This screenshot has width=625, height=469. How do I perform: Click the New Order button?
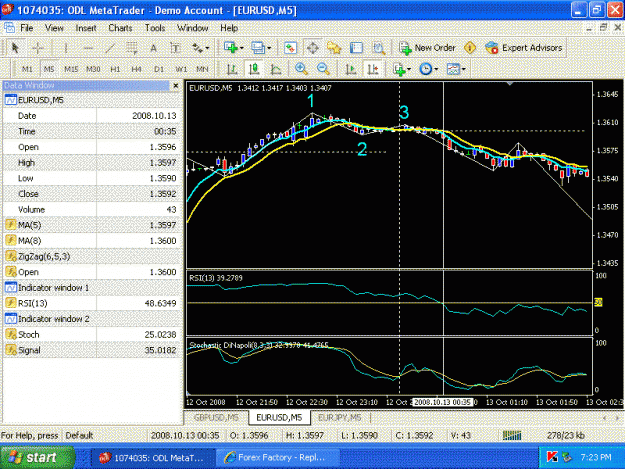click(427, 48)
